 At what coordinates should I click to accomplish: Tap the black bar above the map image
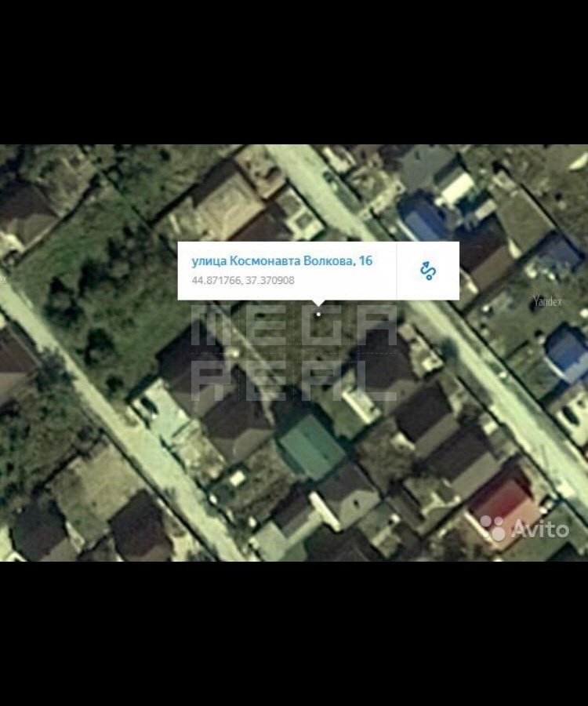294,72
